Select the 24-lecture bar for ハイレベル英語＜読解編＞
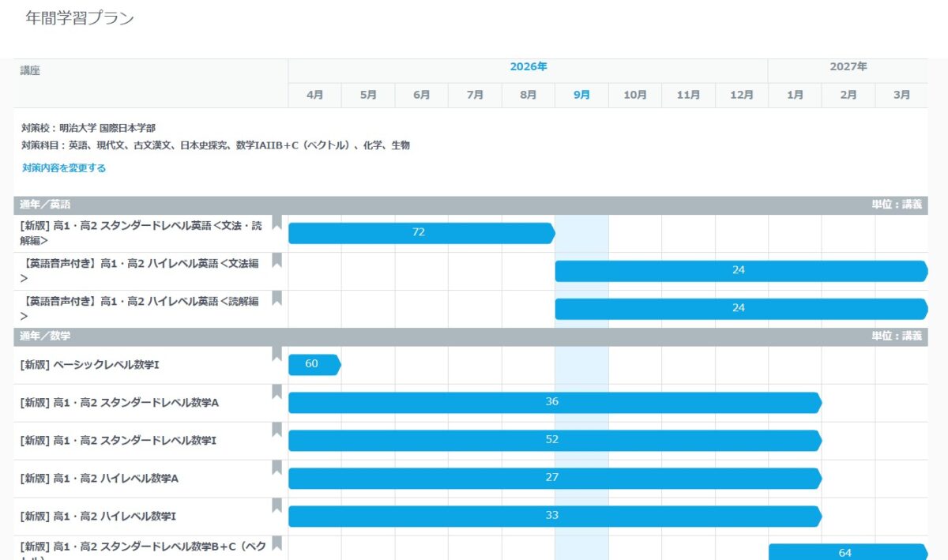The height and width of the screenshot is (560, 948). (x=741, y=309)
